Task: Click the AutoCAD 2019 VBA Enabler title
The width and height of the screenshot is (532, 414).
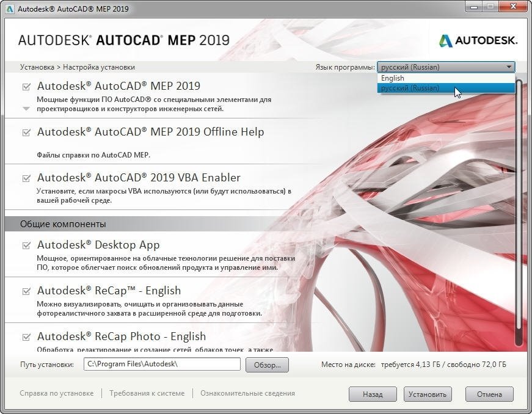Action: click(139, 178)
